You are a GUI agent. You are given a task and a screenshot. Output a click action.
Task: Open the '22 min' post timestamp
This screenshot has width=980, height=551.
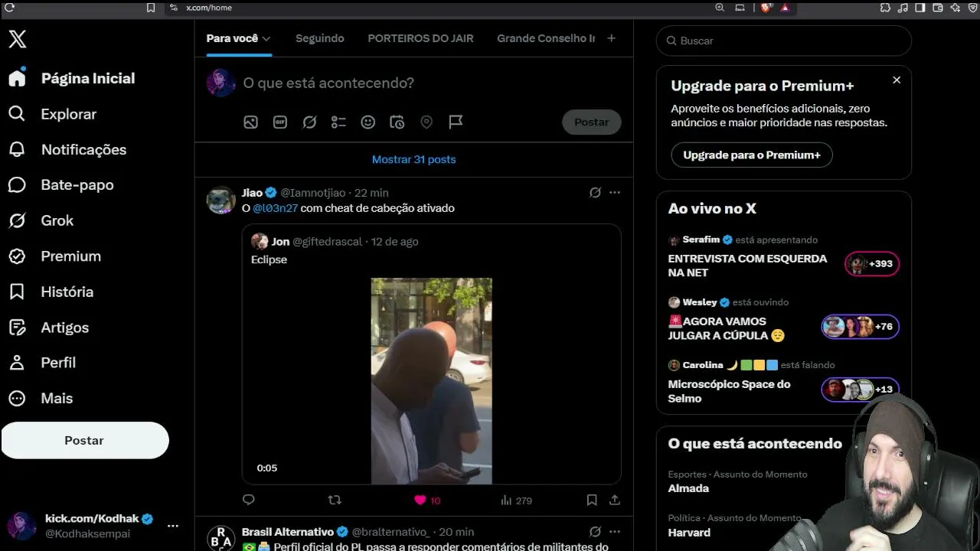point(371,193)
